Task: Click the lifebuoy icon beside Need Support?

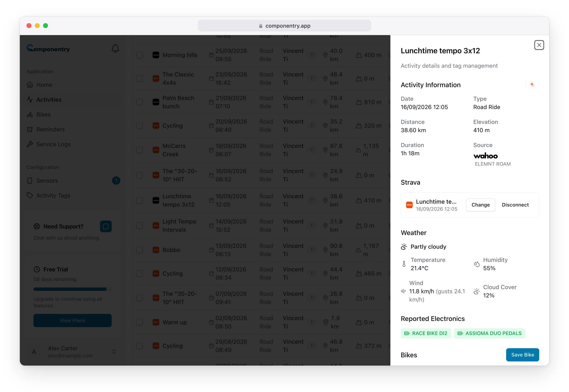Action: click(x=37, y=226)
